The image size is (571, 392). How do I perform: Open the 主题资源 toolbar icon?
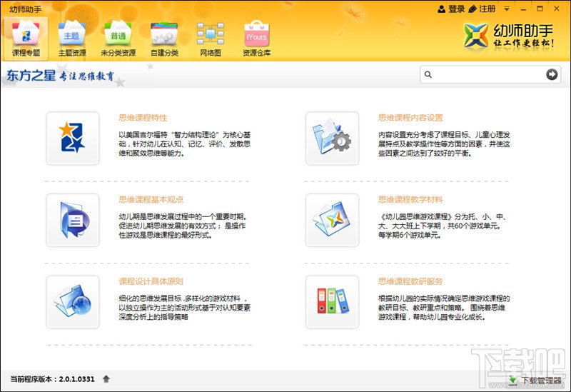click(x=72, y=39)
